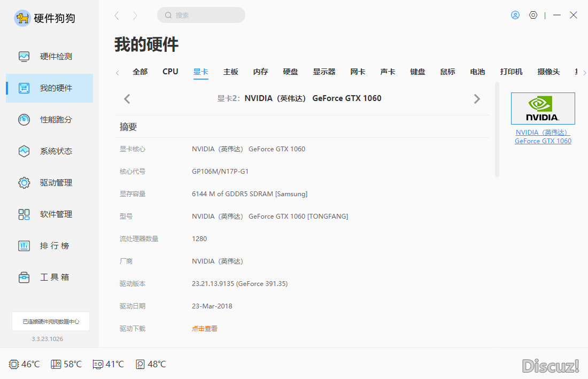Select 我的硬件 sidebar item

50,88
